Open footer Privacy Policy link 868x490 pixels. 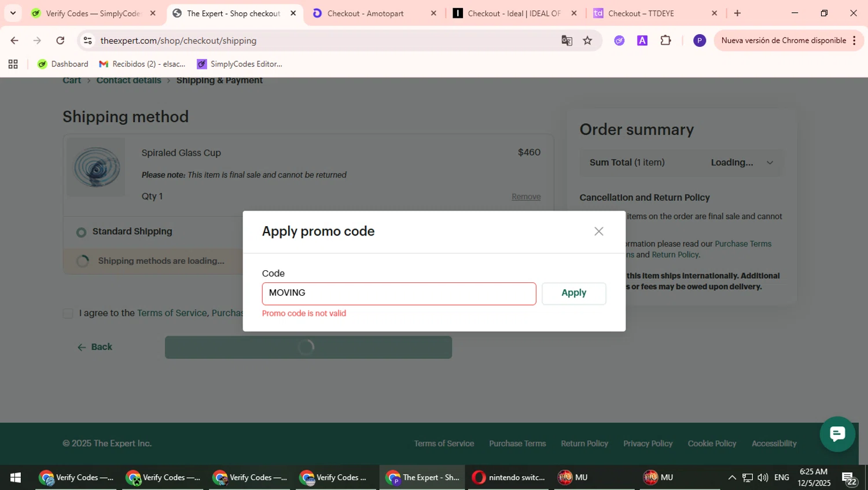click(x=648, y=444)
